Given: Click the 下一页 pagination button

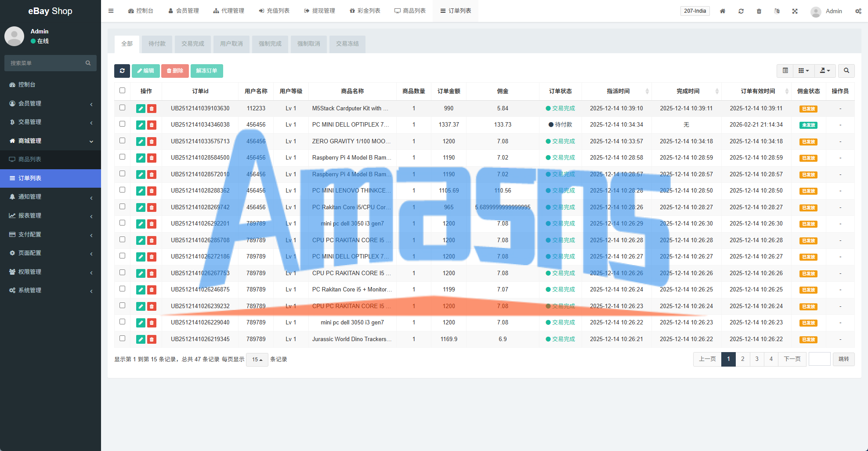Looking at the screenshot, I should [792, 359].
